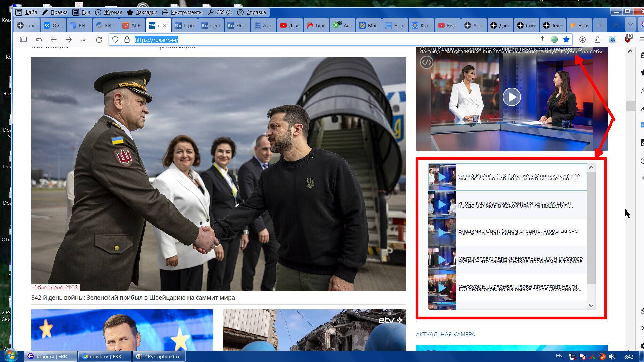The height and width of the screenshot is (362, 644).
Task: Toggle the blue bookmark star
Action: 566,40
